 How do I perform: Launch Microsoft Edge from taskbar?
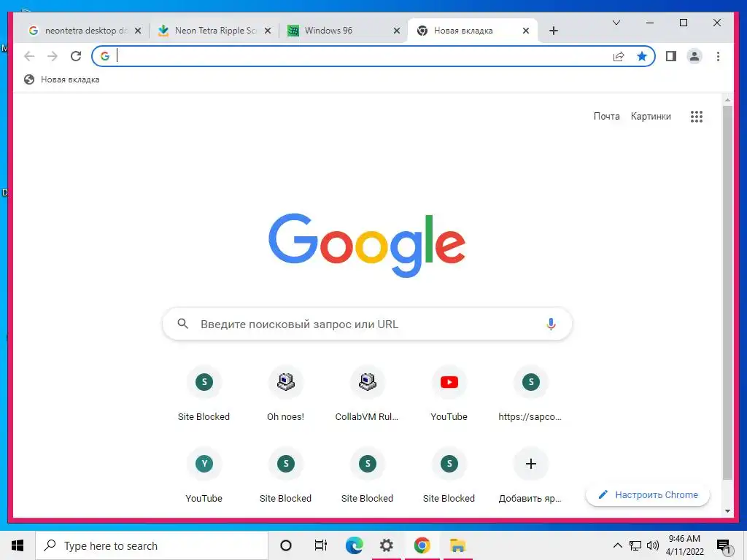point(354,545)
